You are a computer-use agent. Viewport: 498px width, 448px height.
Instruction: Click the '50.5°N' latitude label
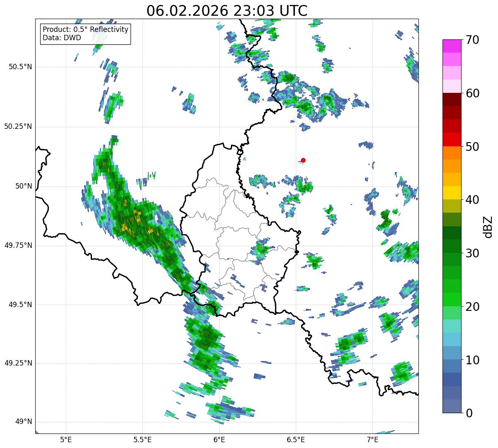pyautogui.click(x=20, y=67)
